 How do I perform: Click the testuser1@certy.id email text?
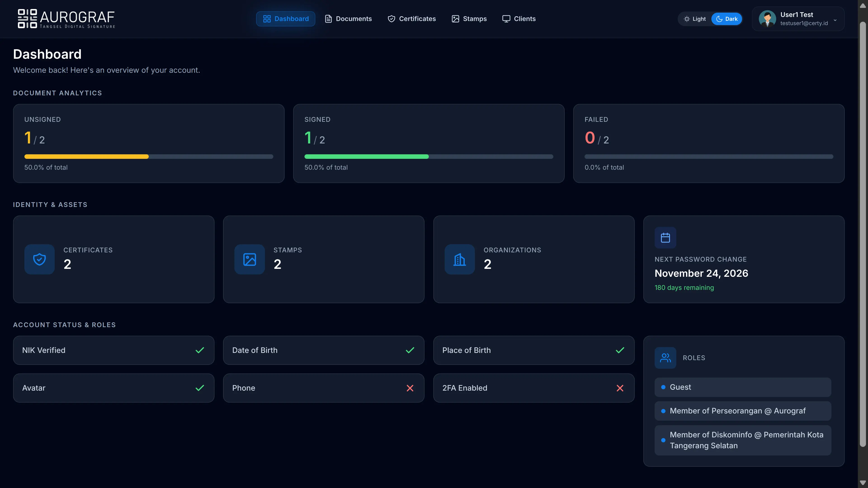pos(804,23)
